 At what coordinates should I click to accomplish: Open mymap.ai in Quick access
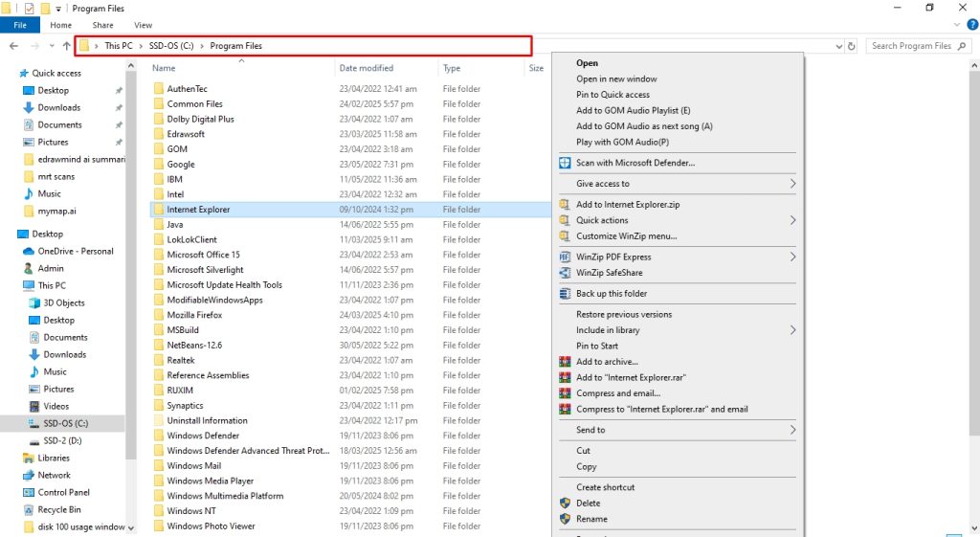pos(56,211)
